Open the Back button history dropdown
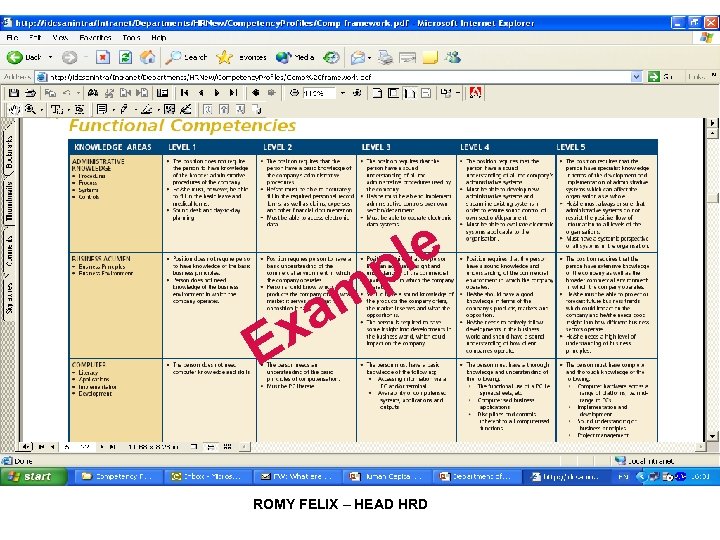 coord(50,57)
